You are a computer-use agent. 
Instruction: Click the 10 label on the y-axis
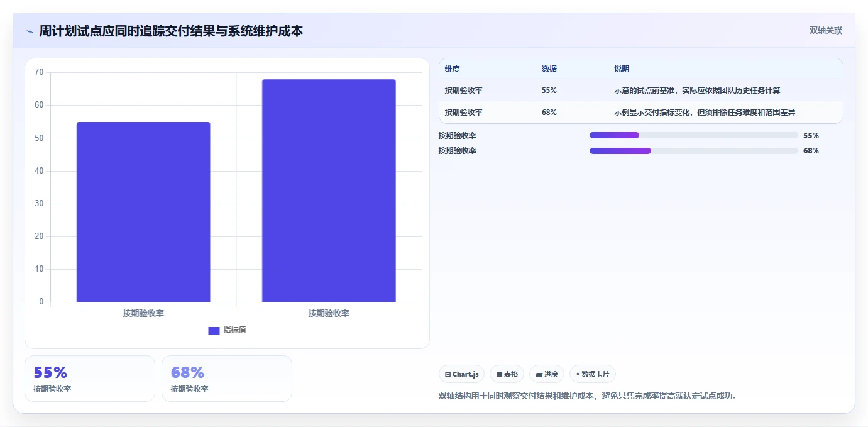coord(39,269)
